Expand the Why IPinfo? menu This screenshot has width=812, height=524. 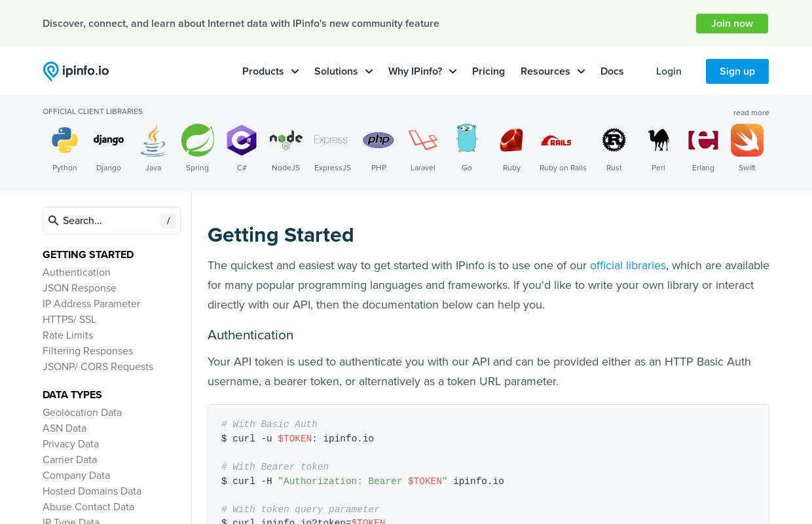click(422, 71)
